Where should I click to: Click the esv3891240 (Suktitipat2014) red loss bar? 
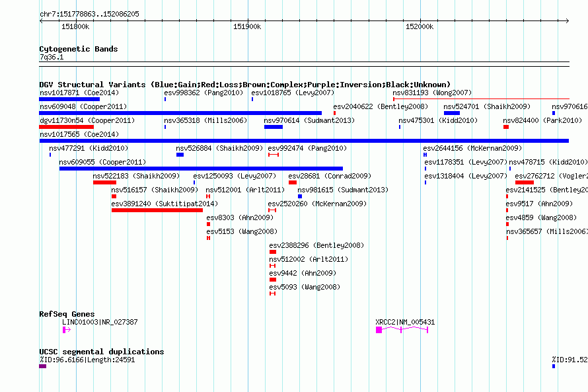[x=157, y=210]
